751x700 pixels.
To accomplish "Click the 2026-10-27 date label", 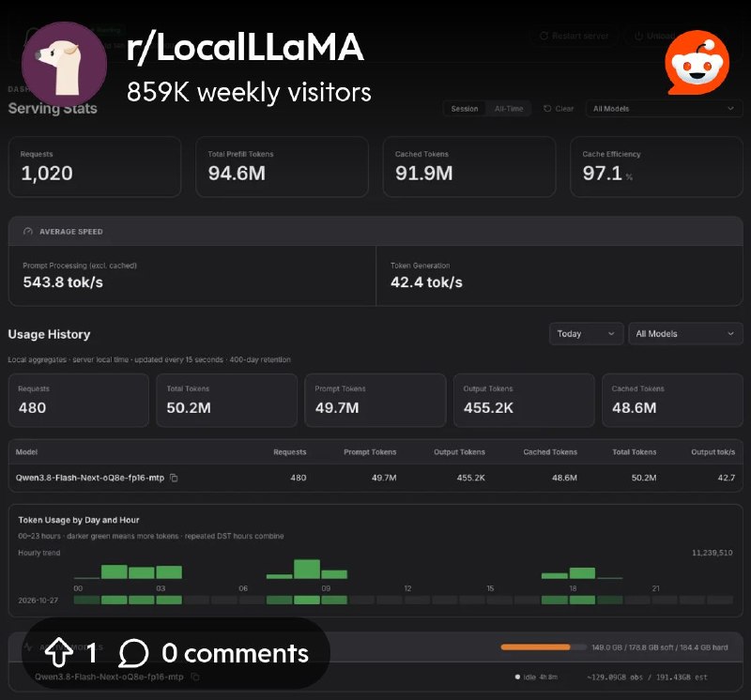I will coord(38,600).
